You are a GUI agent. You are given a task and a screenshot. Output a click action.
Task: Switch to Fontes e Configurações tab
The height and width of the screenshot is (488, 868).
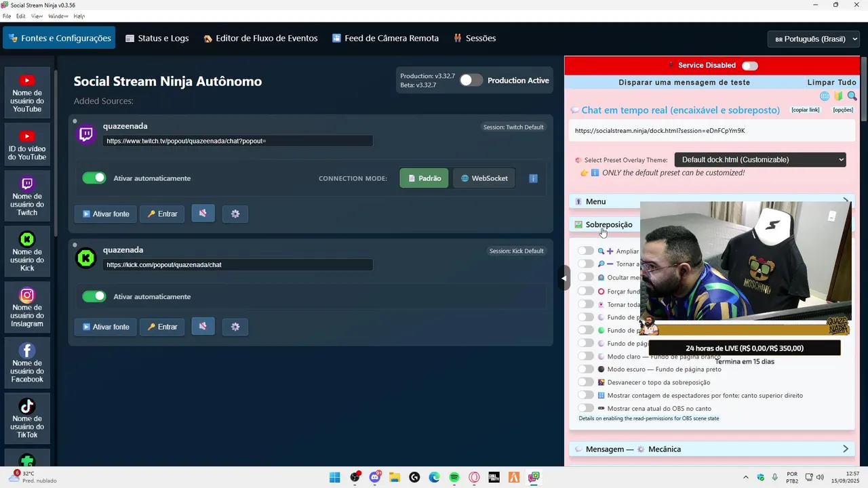coord(59,38)
